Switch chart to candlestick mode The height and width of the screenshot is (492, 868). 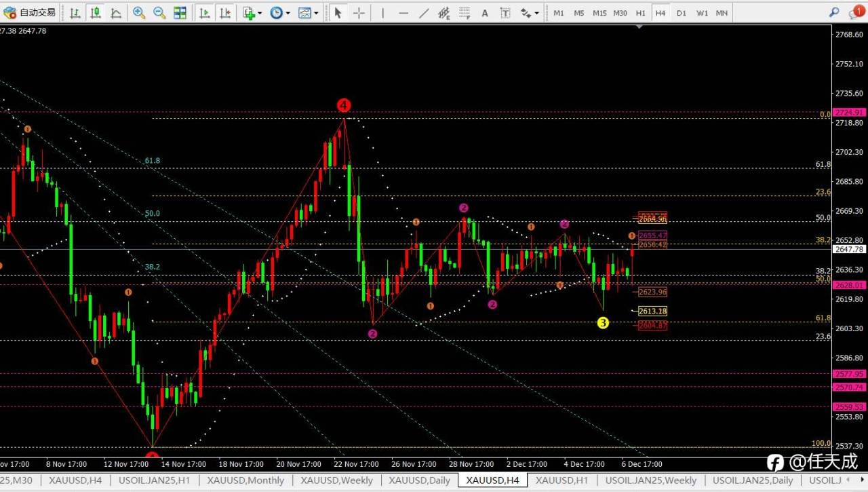point(96,12)
